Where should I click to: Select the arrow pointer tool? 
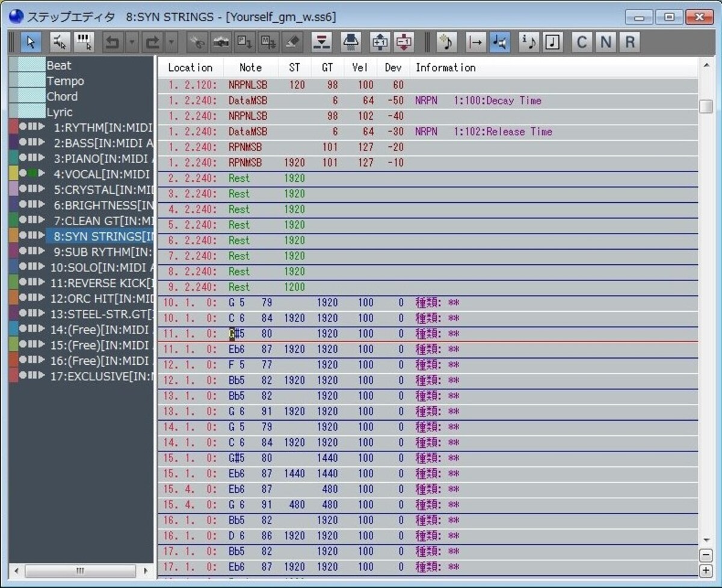[31, 42]
